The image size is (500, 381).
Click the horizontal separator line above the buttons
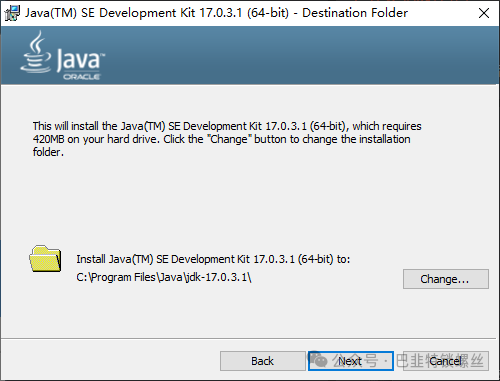(250, 339)
